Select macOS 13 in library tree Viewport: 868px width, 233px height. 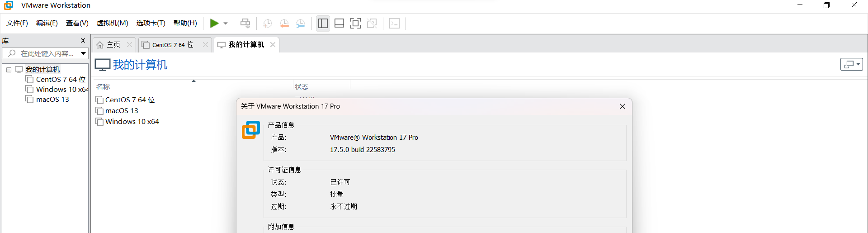pos(52,100)
